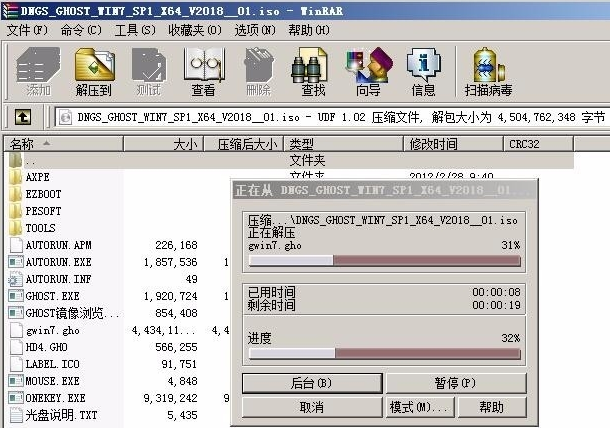
Task: Click the 删除 (Delete) toolbar icon
Action: pos(258,72)
